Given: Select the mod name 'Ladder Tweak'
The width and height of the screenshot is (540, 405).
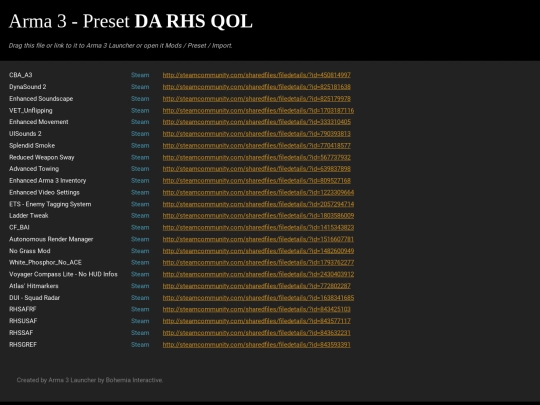Looking at the screenshot, I should (29, 216).
